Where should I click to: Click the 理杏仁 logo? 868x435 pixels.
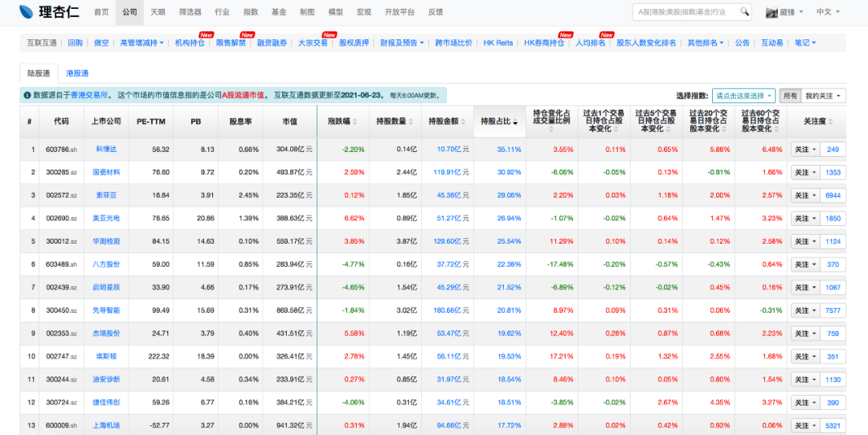(x=49, y=11)
